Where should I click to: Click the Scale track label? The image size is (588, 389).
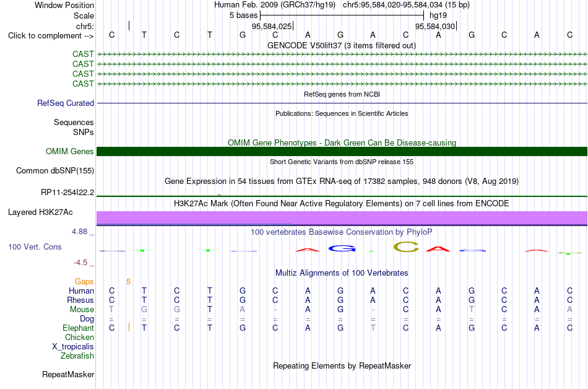pos(84,15)
